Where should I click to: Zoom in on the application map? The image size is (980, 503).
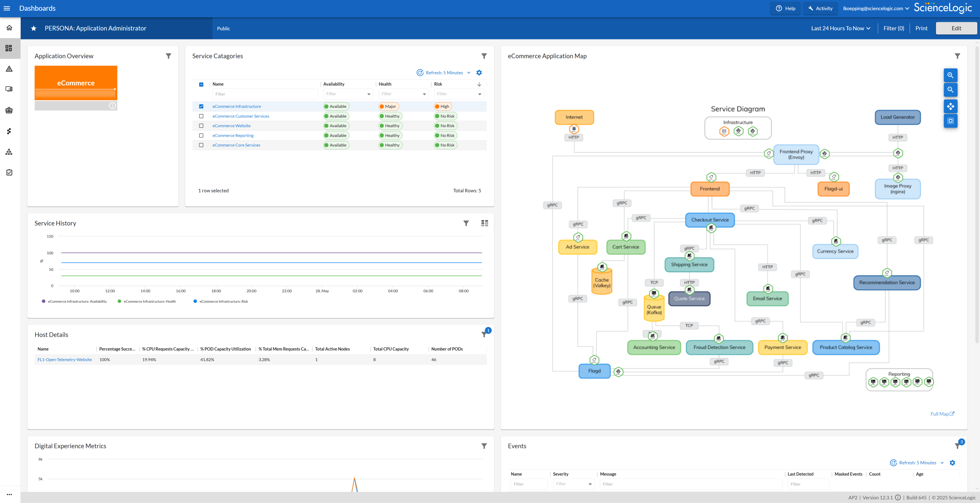tap(951, 75)
